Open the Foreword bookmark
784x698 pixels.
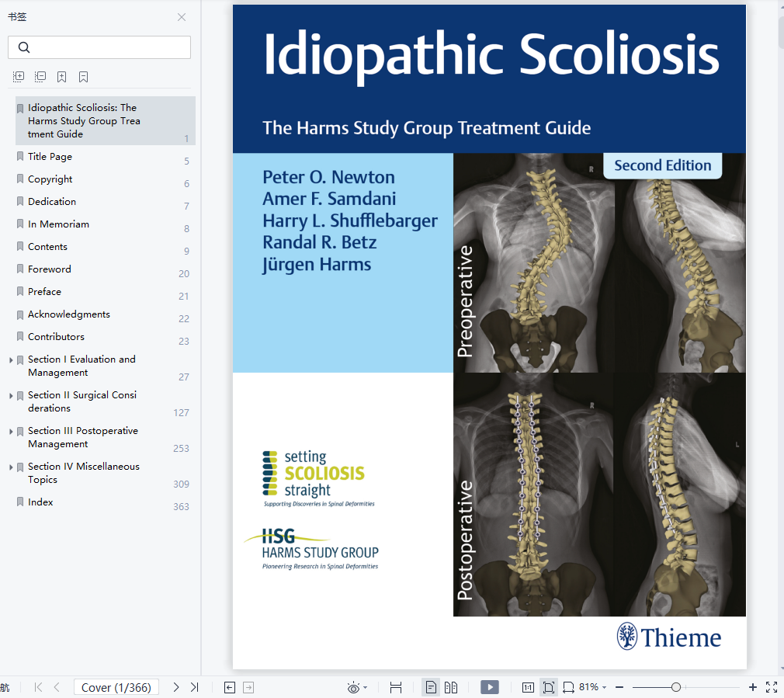[50, 269]
